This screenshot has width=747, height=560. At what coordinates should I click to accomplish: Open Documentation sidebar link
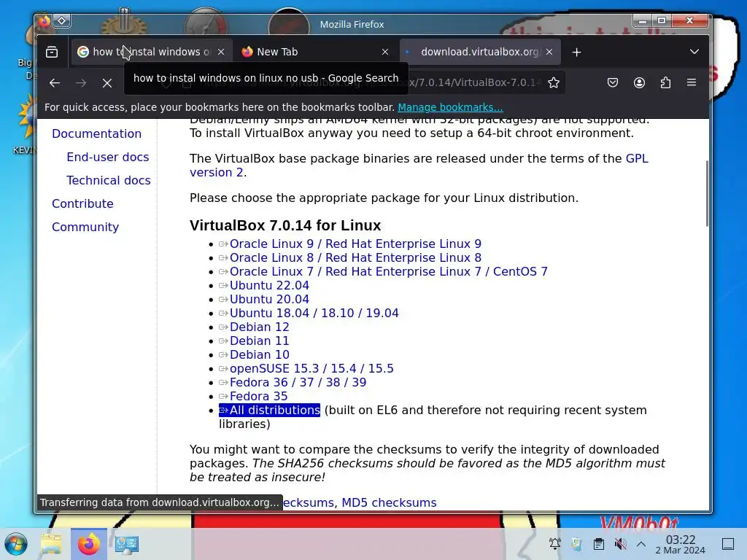(97, 134)
